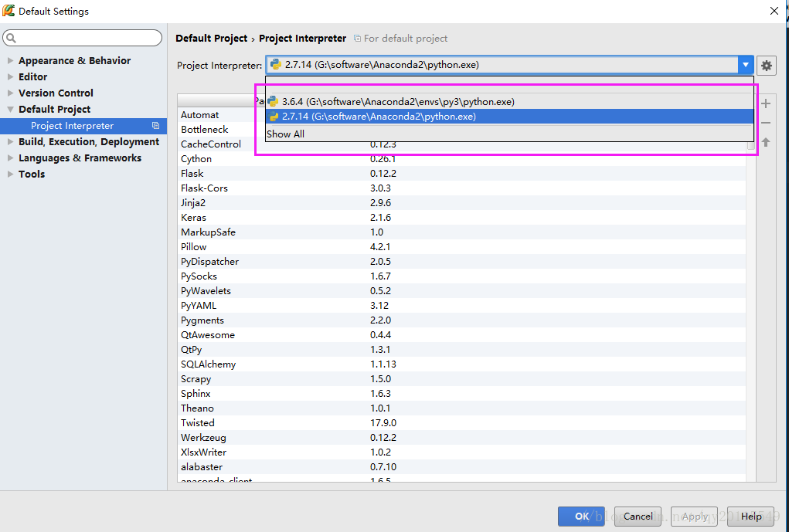
Task: Click Default Project in the breadcrumb
Action: click(211, 38)
